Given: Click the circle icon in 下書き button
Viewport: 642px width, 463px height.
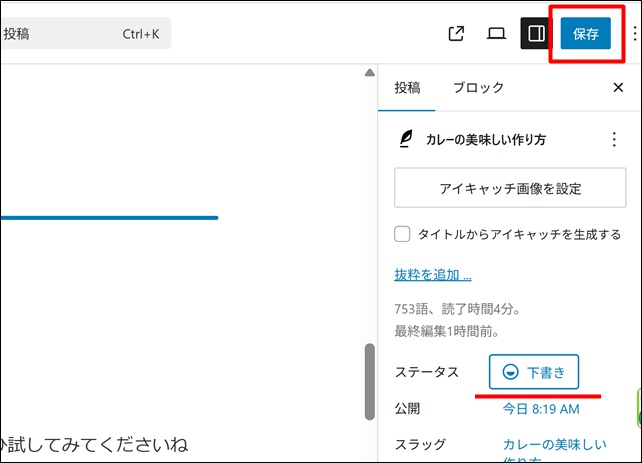Looking at the screenshot, I should [x=511, y=372].
